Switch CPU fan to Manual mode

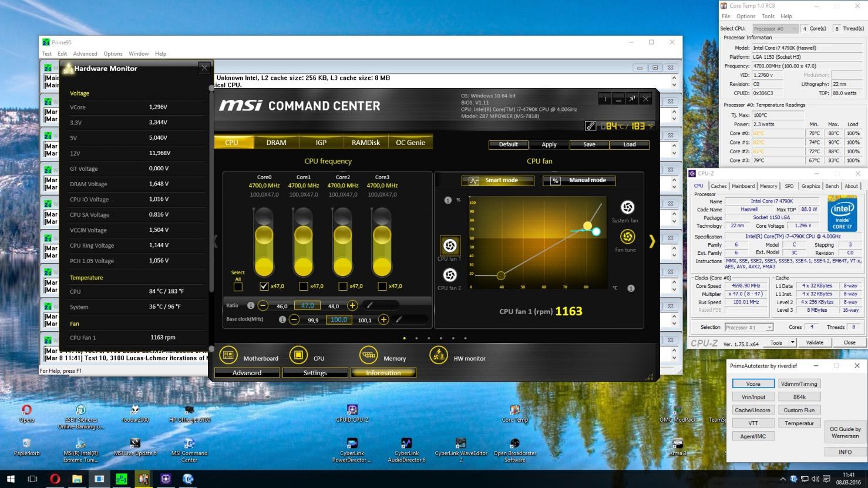click(579, 180)
